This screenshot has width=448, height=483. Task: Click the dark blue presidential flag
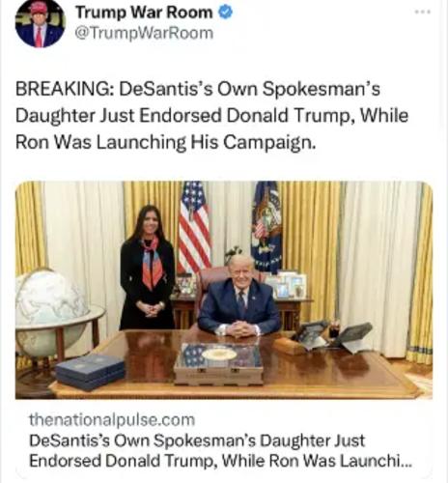pos(267,225)
